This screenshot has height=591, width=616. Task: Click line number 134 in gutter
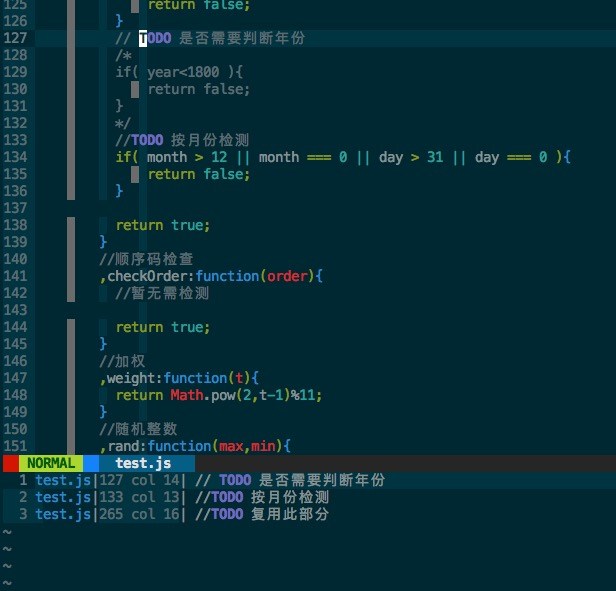pyautogui.click(x=15, y=157)
